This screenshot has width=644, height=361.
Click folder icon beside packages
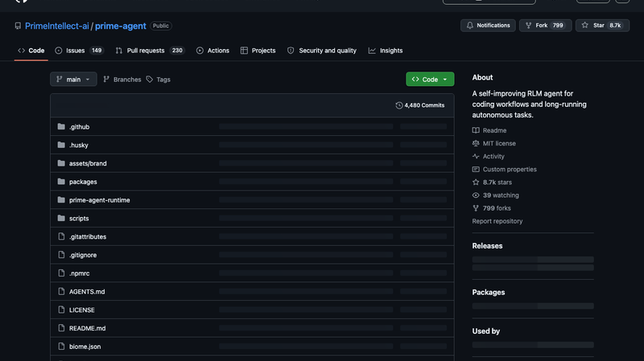click(61, 182)
